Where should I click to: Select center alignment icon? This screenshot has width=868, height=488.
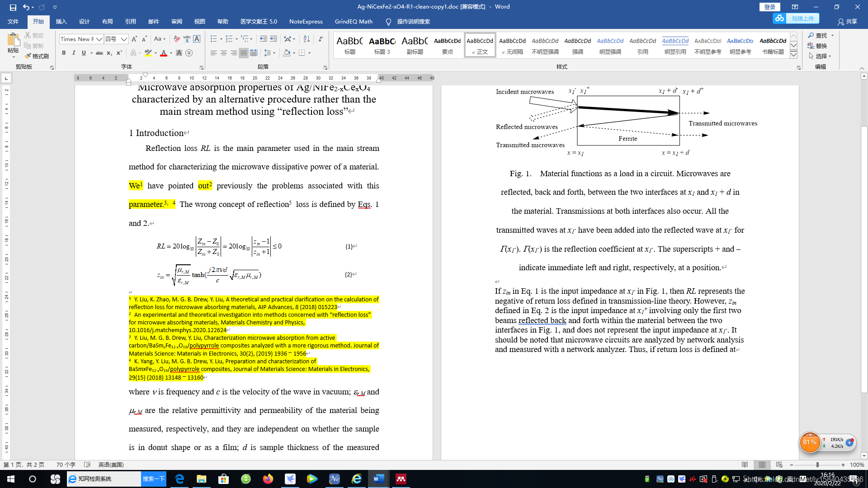pos(224,53)
